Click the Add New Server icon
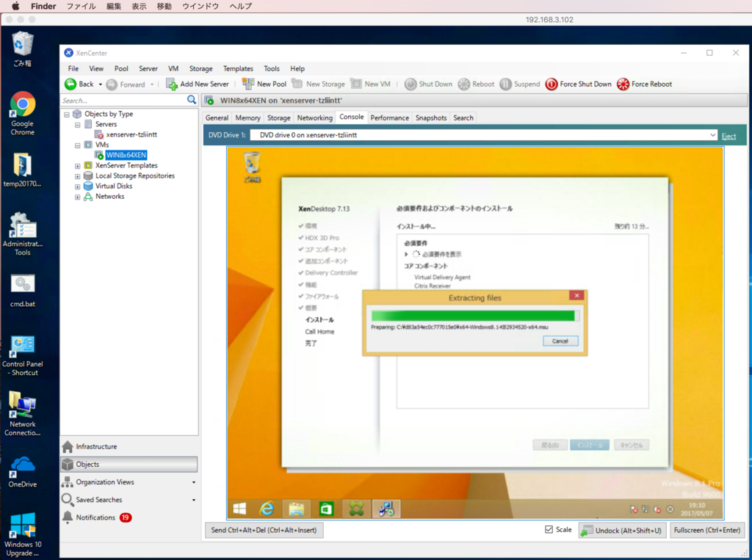Image resolution: width=752 pixels, height=560 pixels. click(172, 84)
